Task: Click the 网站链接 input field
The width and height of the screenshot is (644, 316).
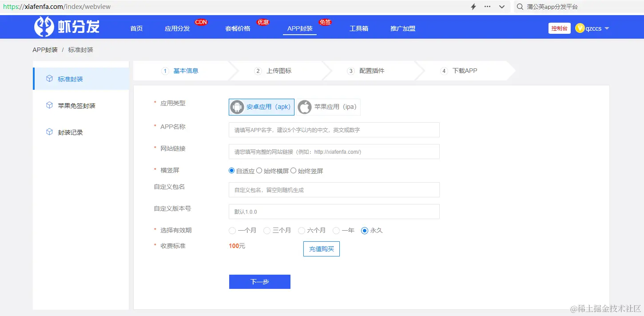Action: 334,152
